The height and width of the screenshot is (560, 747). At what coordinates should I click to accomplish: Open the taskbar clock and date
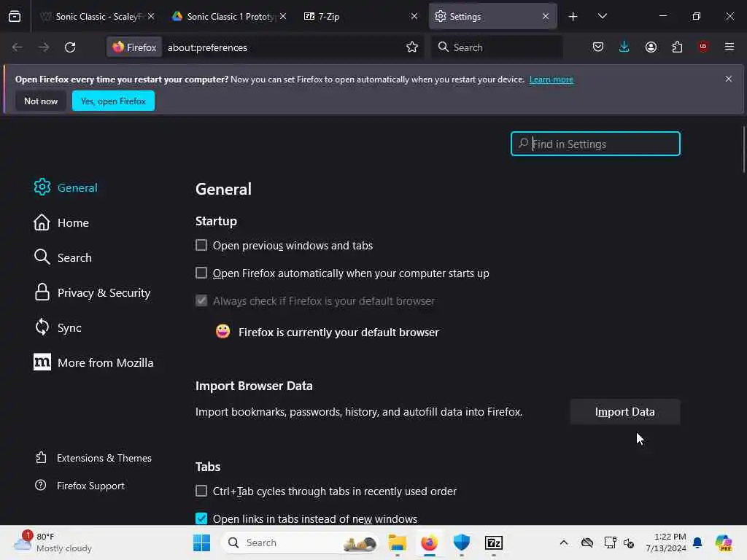665,542
